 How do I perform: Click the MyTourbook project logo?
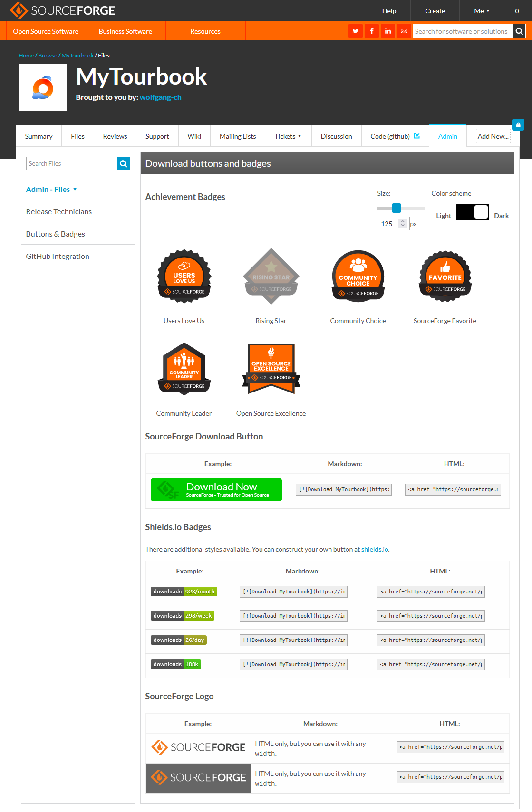pyautogui.click(x=43, y=87)
